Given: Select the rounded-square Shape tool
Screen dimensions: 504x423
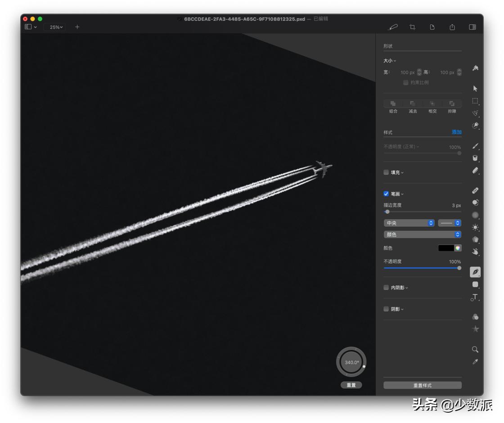Looking at the screenshot, I should pos(475,284).
